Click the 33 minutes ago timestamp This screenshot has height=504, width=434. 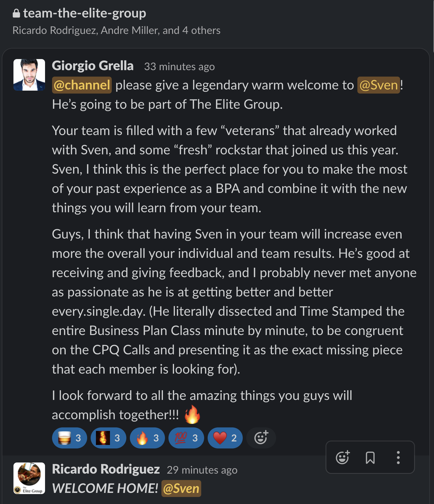click(x=179, y=66)
